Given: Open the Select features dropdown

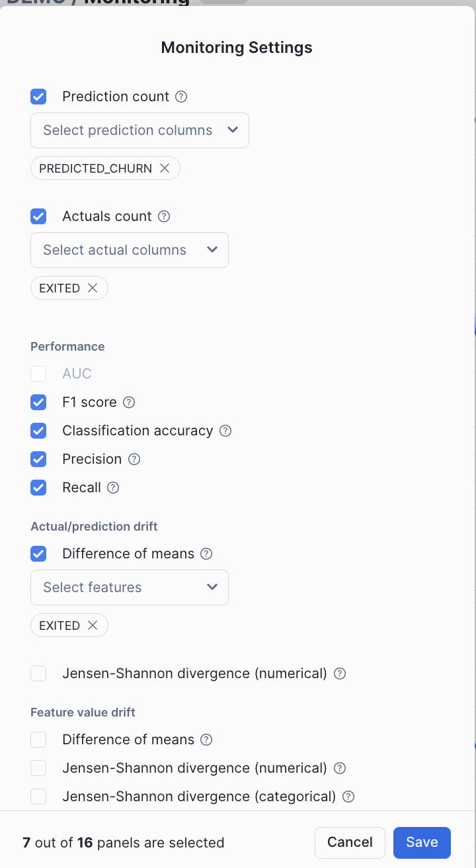Looking at the screenshot, I should click(130, 587).
